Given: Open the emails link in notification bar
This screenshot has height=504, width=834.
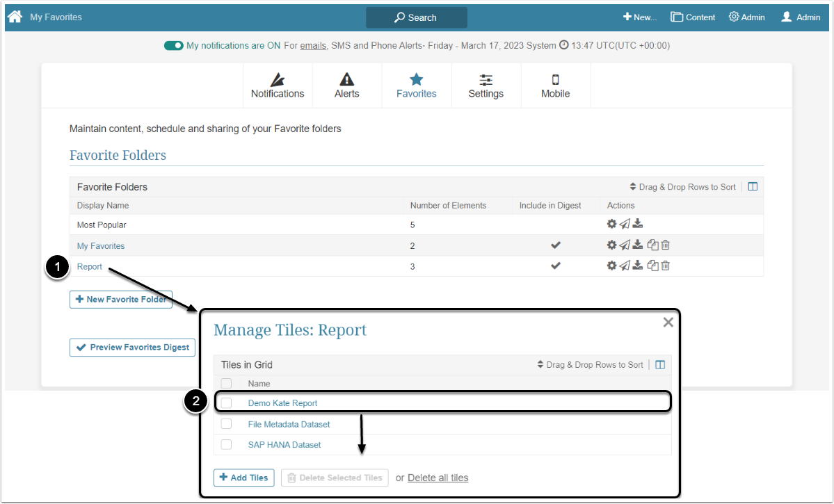Looking at the screenshot, I should pos(313,46).
